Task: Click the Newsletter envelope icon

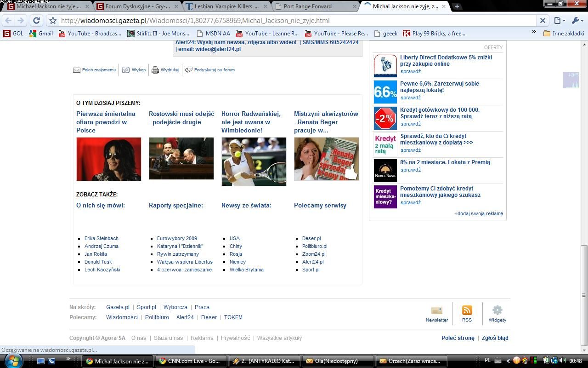Action: click(436, 310)
